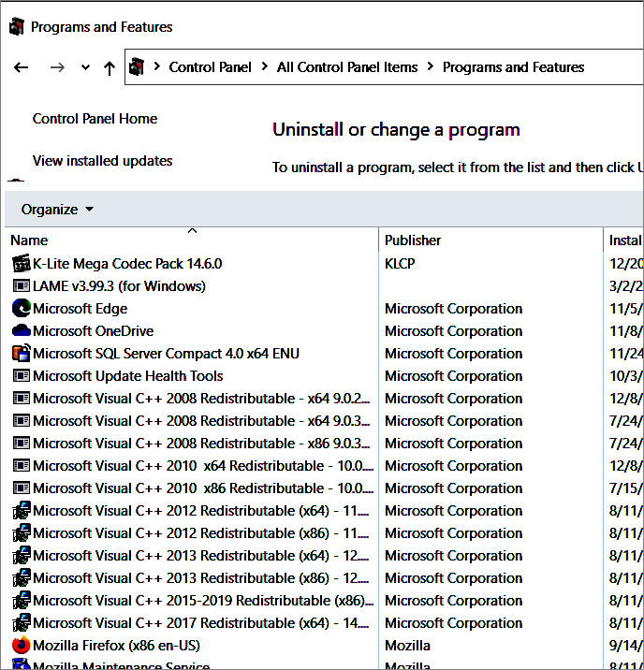This screenshot has width=644, height=670.
Task: Click the Up one level arrow
Action: (110, 68)
